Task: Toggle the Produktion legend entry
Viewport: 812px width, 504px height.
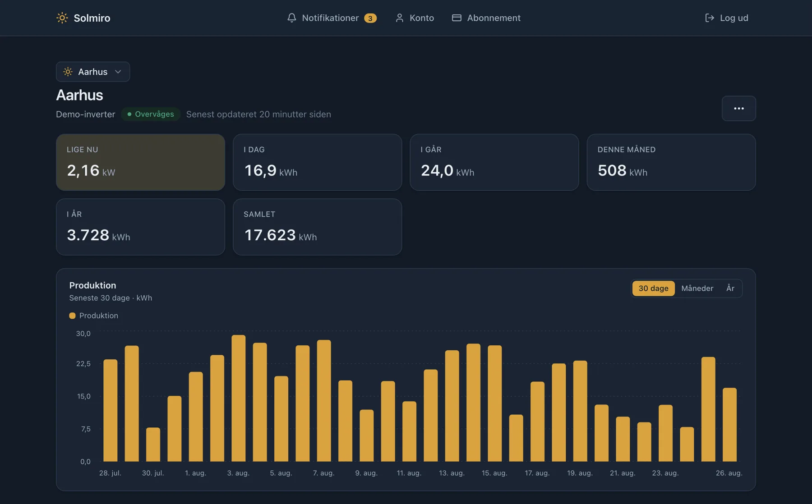Action: 94,316
